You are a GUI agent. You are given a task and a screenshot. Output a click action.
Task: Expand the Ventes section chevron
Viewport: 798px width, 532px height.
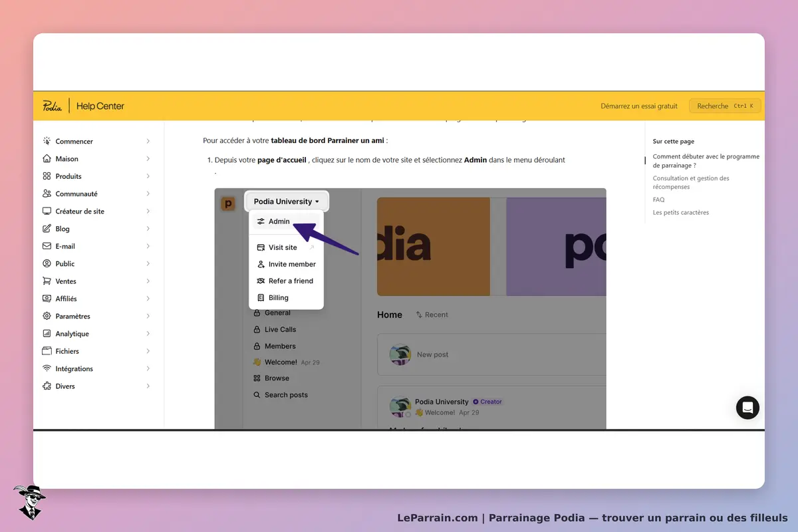148,281
